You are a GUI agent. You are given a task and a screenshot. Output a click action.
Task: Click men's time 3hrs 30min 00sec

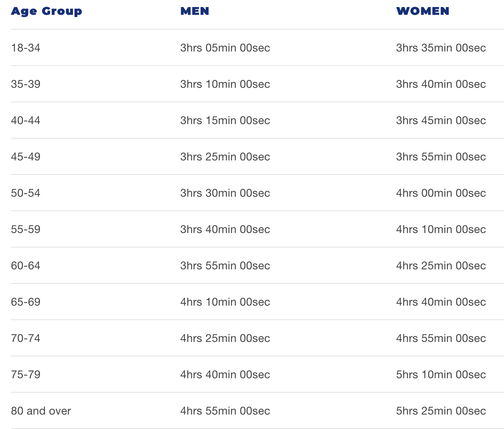click(225, 193)
